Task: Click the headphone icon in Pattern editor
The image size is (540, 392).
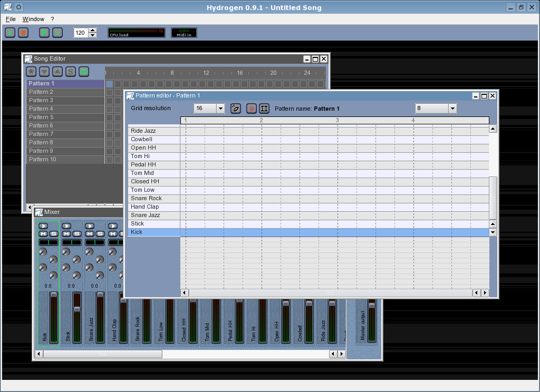Action: coord(236,109)
